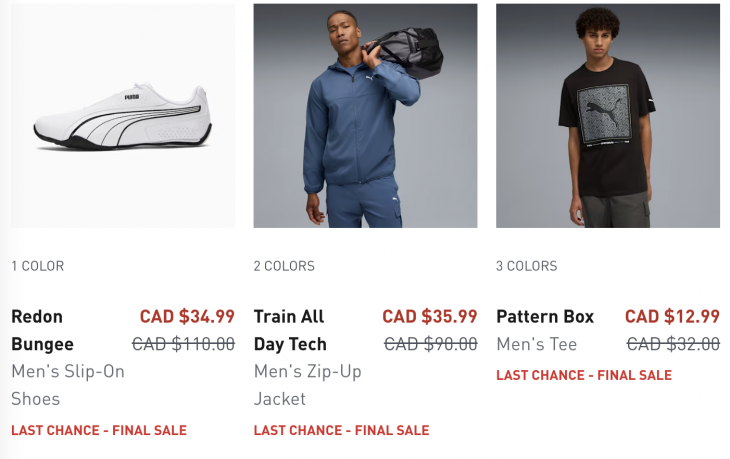Click the CAD $34.99 sale price

click(187, 317)
